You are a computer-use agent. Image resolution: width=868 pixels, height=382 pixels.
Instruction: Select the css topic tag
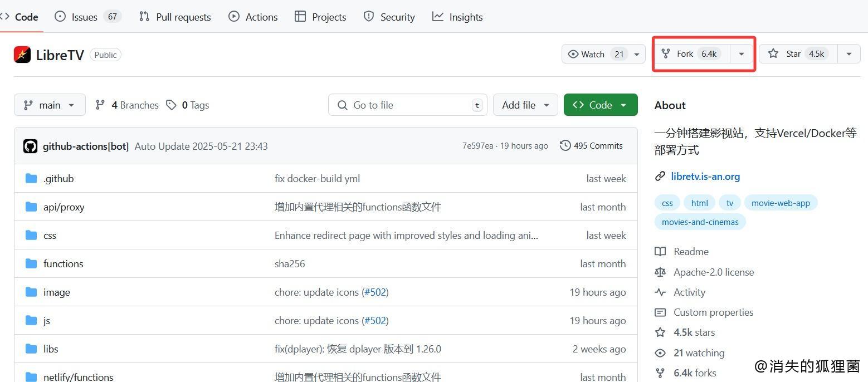[x=667, y=203]
